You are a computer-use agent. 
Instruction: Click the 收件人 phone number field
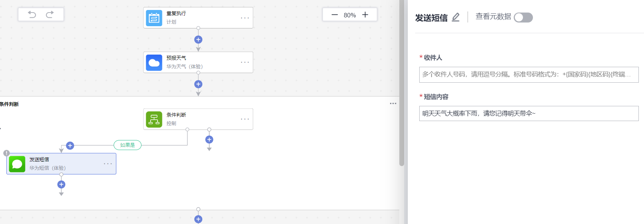point(528,75)
